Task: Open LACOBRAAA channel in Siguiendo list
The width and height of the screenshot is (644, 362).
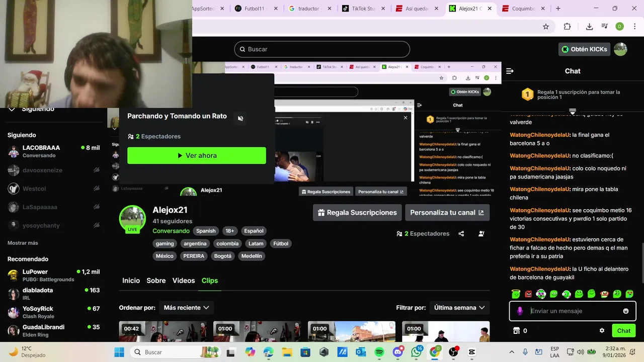Action: pos(53,151)
